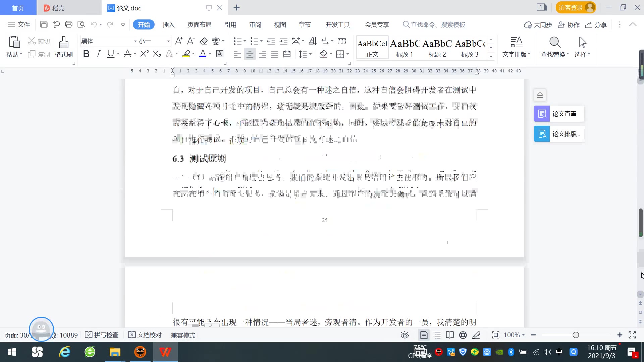Click the 论文查重 side panel button
Viewport: 644px width, 362px height.
559,114
